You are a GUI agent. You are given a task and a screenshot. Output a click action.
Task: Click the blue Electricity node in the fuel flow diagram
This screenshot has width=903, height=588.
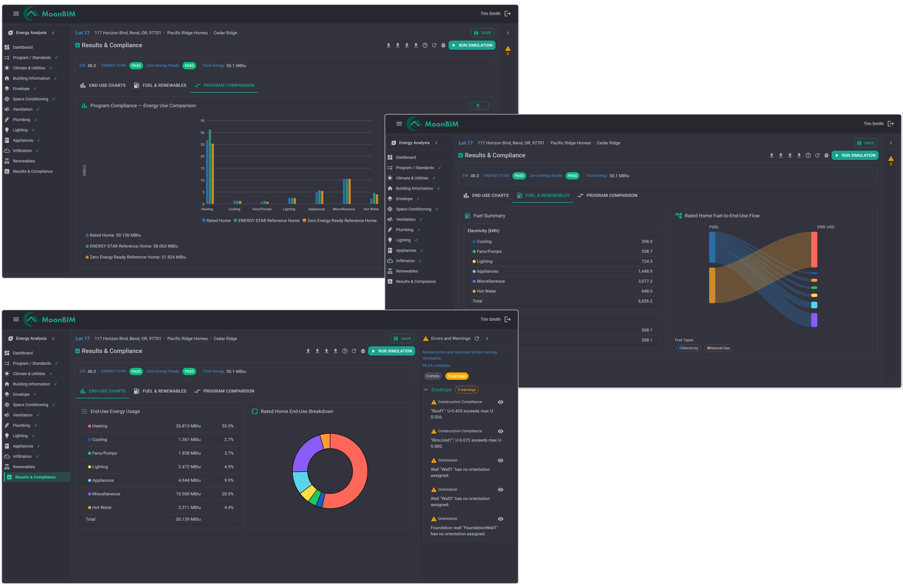pos(712,247)
